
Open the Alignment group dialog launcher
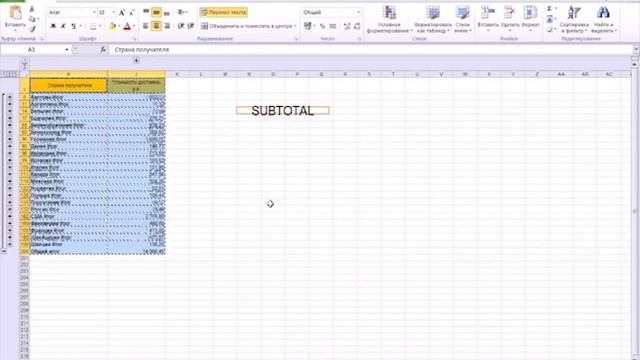[296, 39]
